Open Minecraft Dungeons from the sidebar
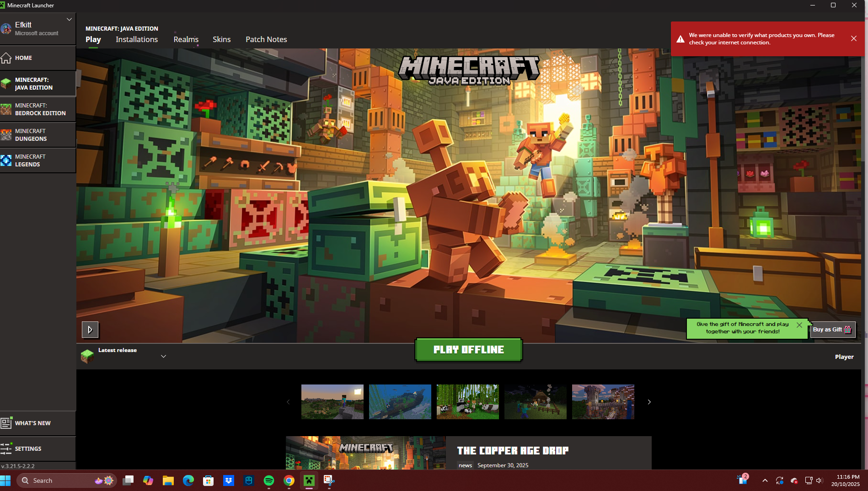868x491 pixels. 38,135
